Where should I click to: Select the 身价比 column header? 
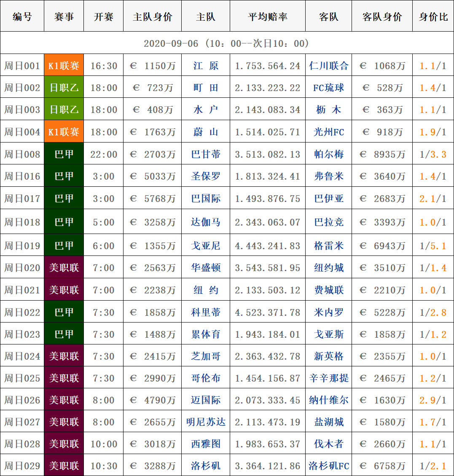[x=433, y=17]
